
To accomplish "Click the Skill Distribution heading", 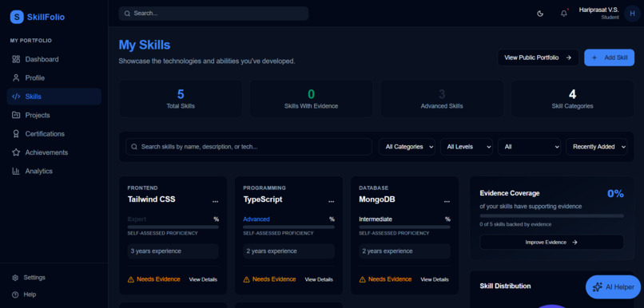I will tap(505, 286).
